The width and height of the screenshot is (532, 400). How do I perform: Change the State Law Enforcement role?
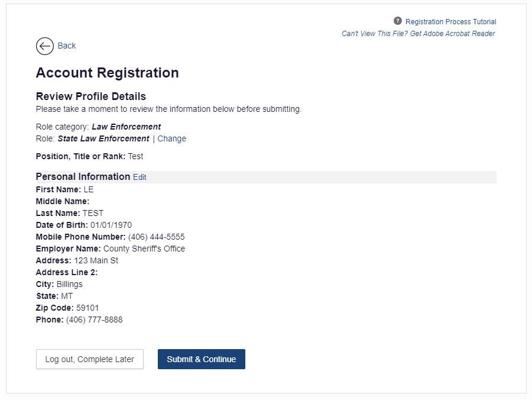[171, 138]
